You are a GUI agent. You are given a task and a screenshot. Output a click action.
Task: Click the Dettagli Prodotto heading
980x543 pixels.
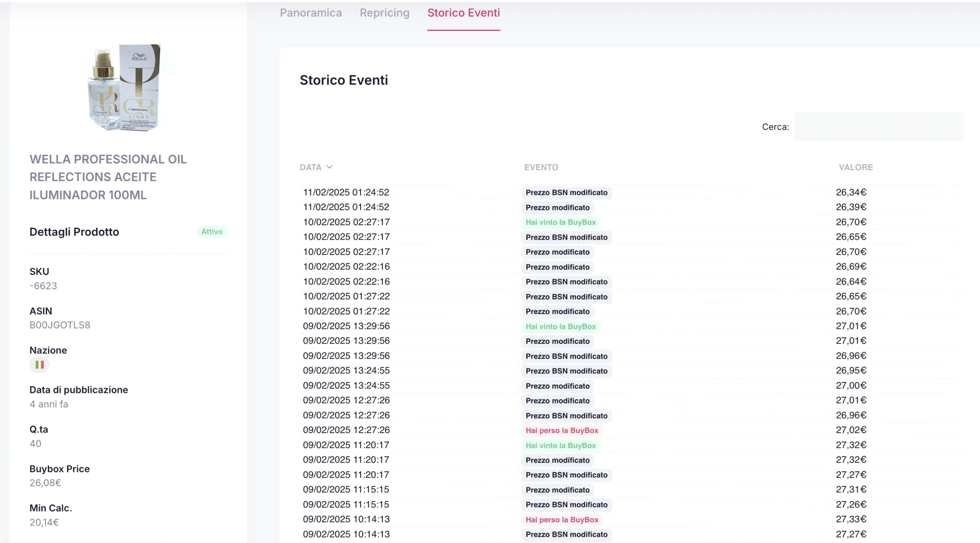click(74, 232)
